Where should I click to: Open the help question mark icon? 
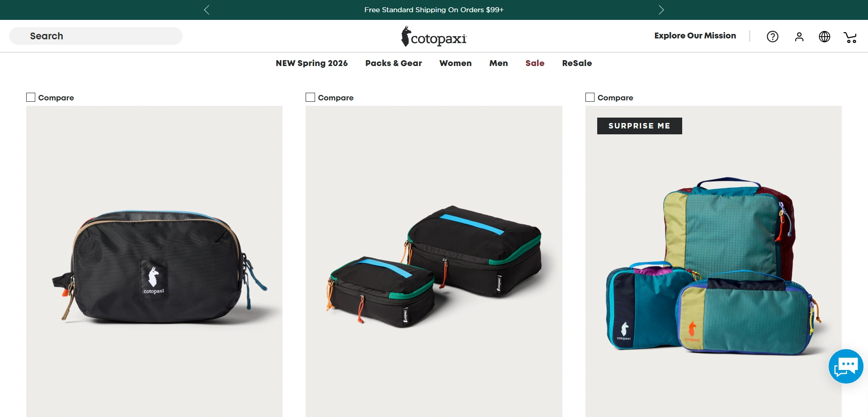773,37
